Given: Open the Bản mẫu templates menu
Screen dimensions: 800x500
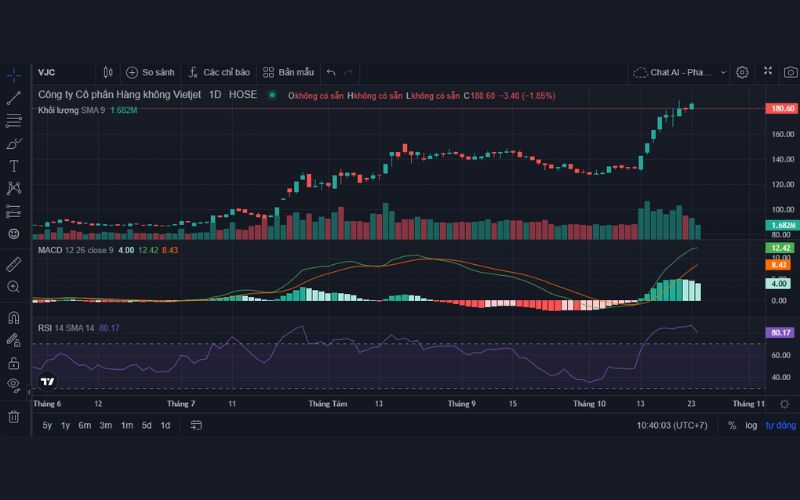Looking at the screenshot, I should click(x=288, y=72).
